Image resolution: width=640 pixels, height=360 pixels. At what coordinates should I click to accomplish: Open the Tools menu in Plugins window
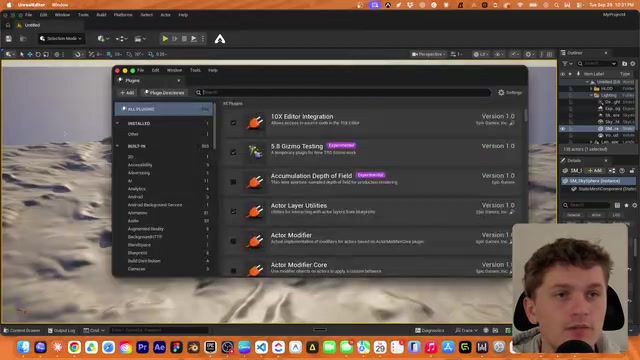point(195,70)
